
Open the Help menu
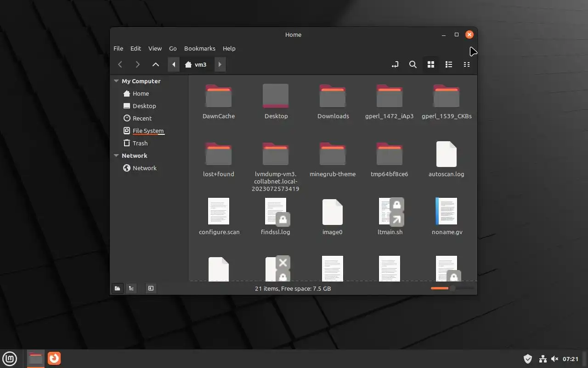click(229, 48)
